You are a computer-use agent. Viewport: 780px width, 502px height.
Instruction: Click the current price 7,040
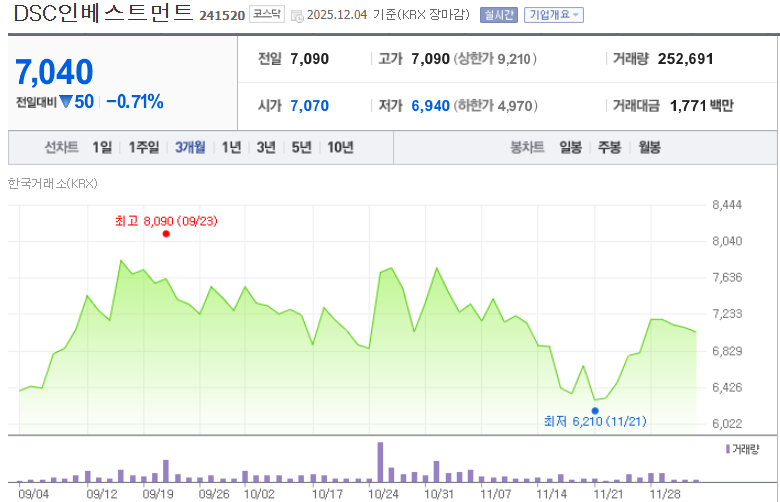tap(54, 72)
